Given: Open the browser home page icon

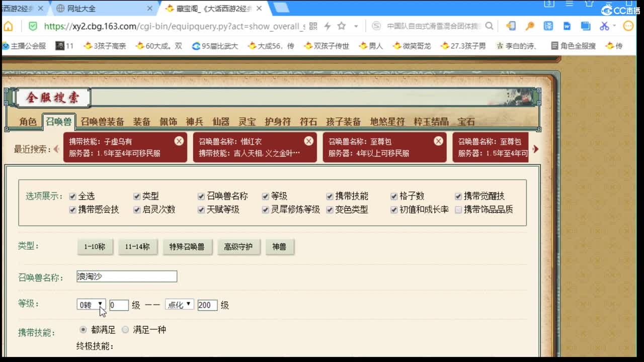Looking at the screenshot, I should 8,26.
